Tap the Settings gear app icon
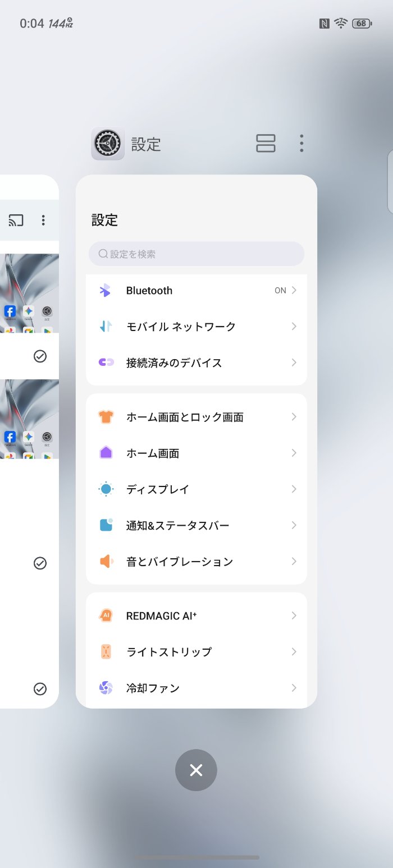 coord(108,144)
